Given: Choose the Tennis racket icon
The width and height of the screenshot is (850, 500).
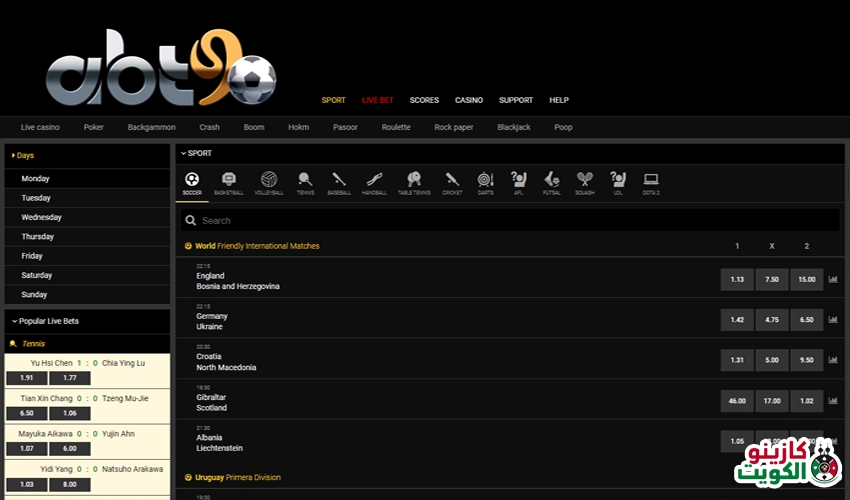Looking at the screenshot, I should pyautogui.click(x=305, y=182).
